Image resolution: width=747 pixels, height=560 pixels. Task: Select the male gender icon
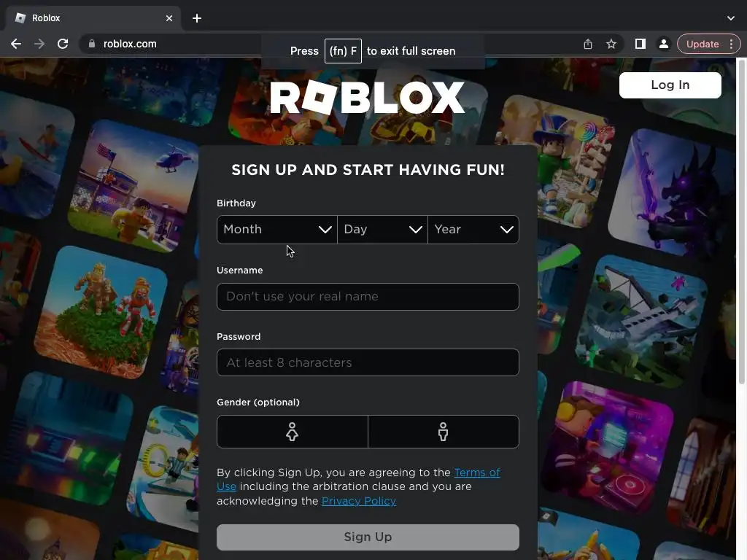[x=443, y=432]
